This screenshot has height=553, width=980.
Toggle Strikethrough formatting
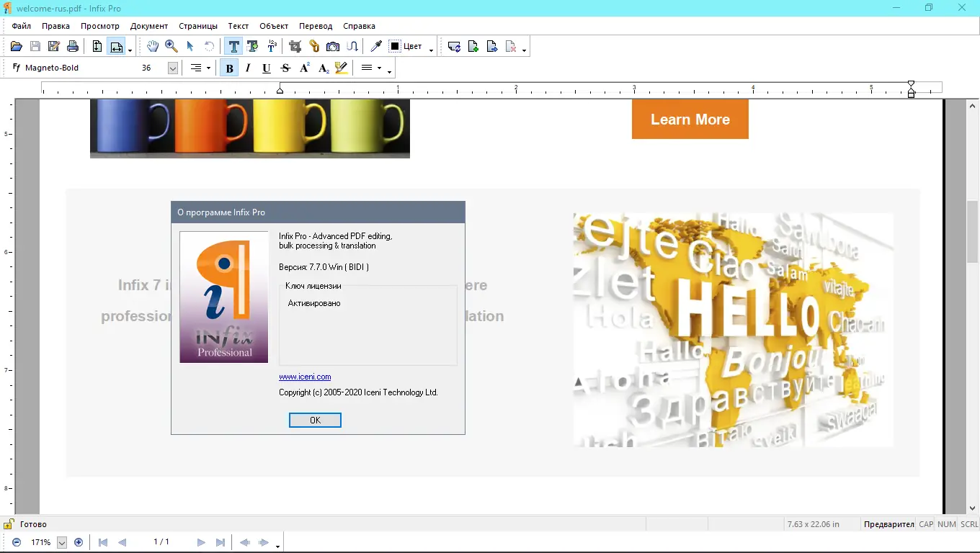coord(285,68)
